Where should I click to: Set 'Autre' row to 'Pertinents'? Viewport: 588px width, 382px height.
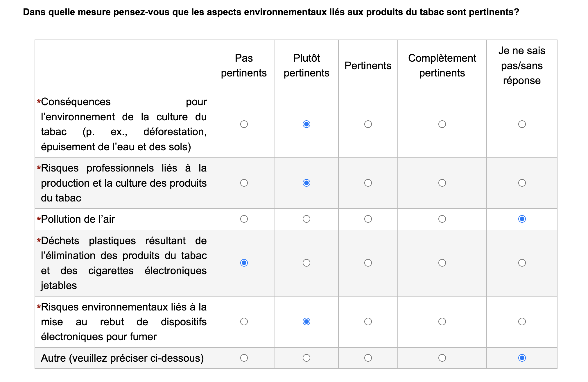pyautogui.click(x=368, y=358)
